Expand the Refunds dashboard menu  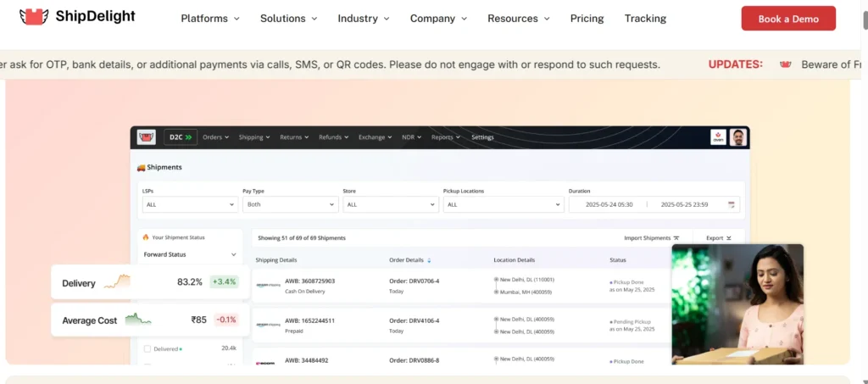point(334,137)
